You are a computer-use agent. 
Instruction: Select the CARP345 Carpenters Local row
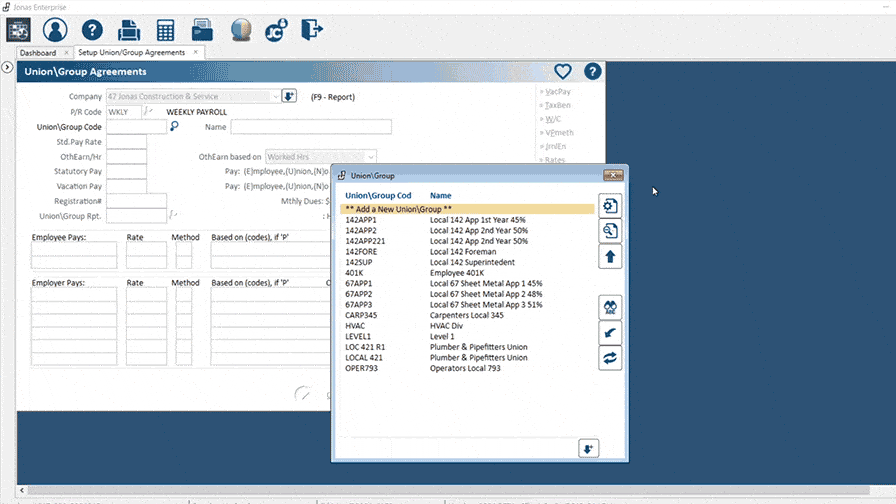coord(467,315)
